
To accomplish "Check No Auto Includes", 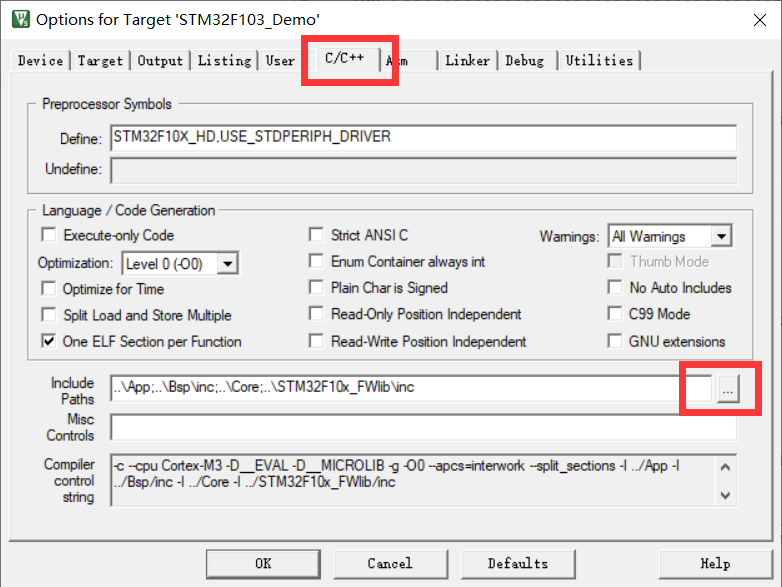I will pos(615,287).
